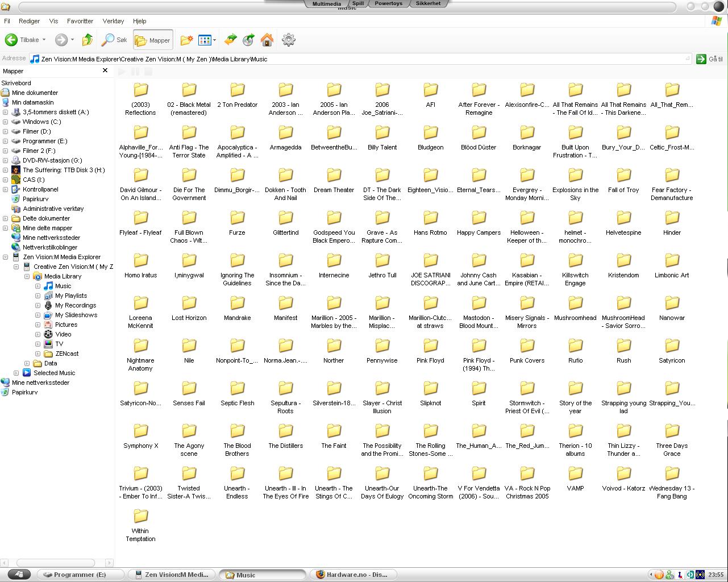Click the Home house icon
This screenshot has width=728, height=582.
(x=267, y=40)
